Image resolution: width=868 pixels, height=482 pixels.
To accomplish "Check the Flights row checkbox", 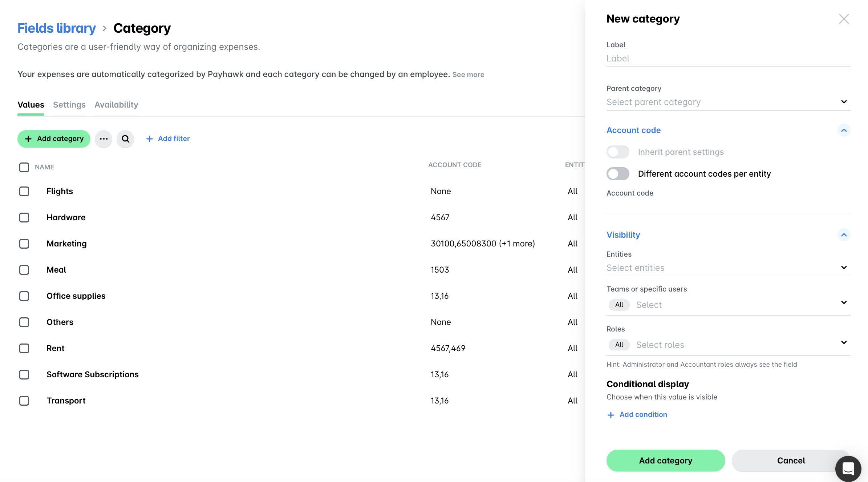I will [x=24, y=191].
